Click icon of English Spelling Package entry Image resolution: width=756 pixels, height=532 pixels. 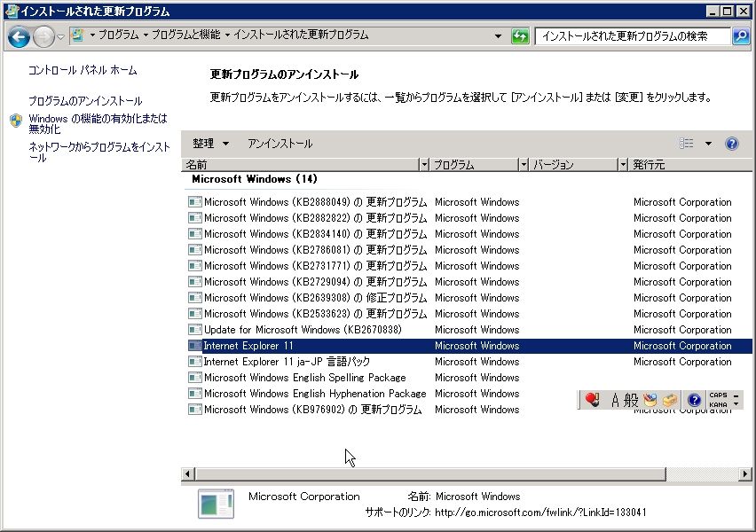(195, 378)
